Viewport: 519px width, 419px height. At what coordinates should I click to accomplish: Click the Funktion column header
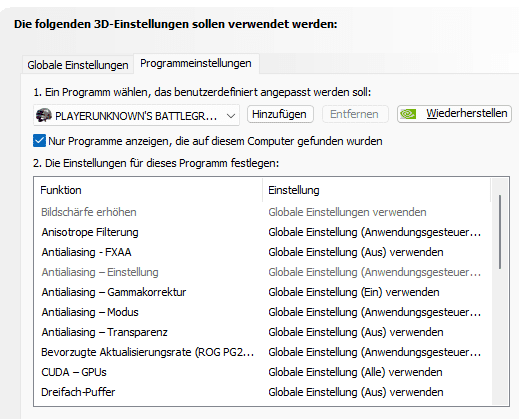148,190
